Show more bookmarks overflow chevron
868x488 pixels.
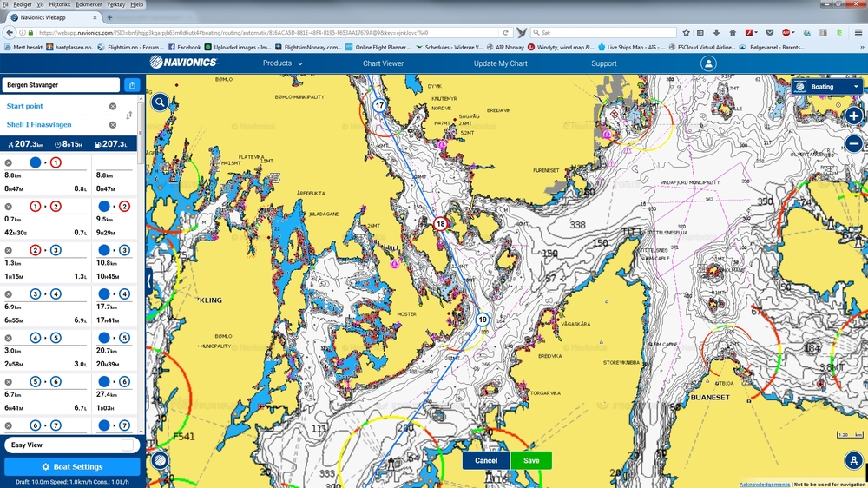[x=863, y=47]
